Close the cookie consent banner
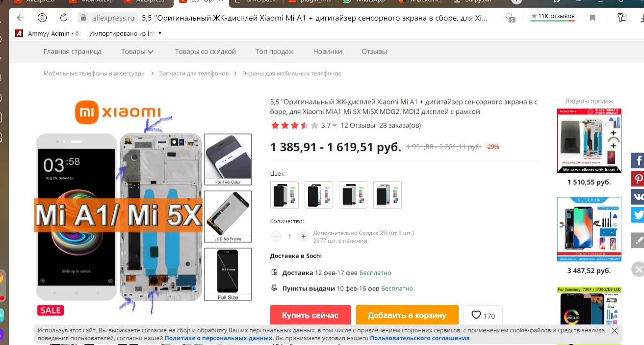Image resolution: width=644 pixels, height=345 pixels. click(x=615, y=331)
